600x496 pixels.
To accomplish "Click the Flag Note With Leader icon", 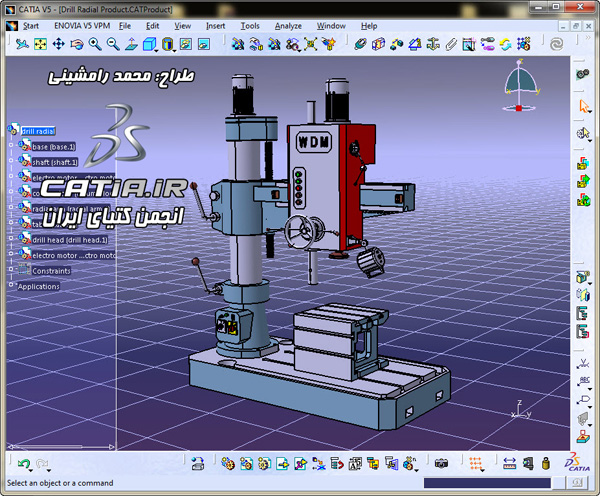I will (582, 400).
